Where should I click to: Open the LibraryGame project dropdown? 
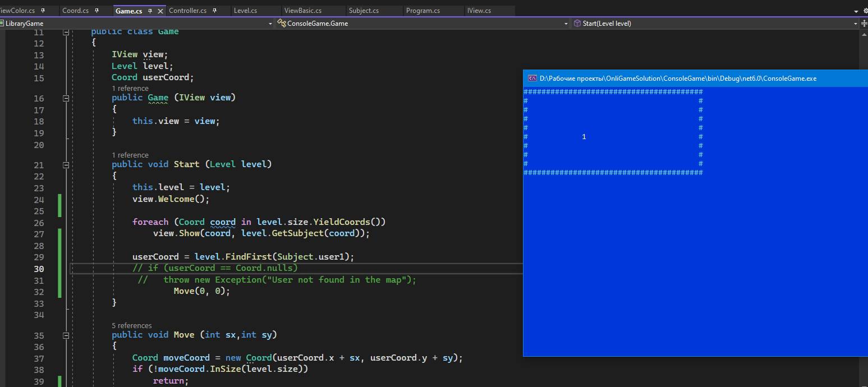[270, 24]
